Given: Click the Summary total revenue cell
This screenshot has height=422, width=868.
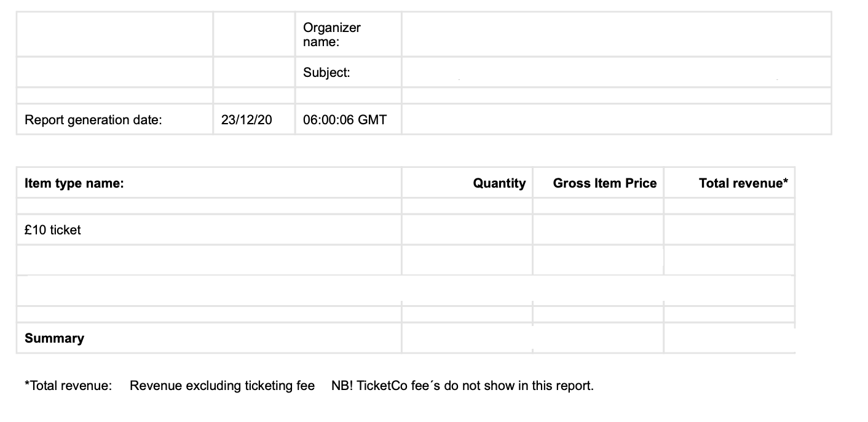Looking at the screenshot, I should (x=729, y=338).
